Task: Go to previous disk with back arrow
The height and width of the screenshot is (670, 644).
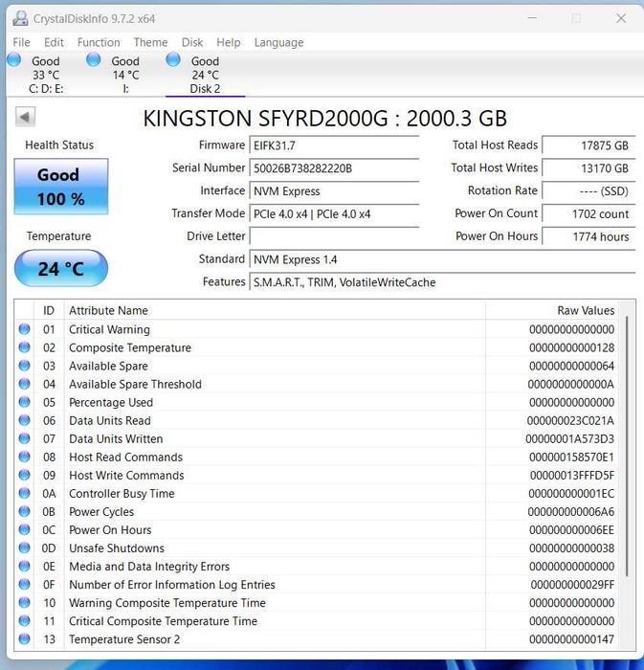Action: (25, 117)
